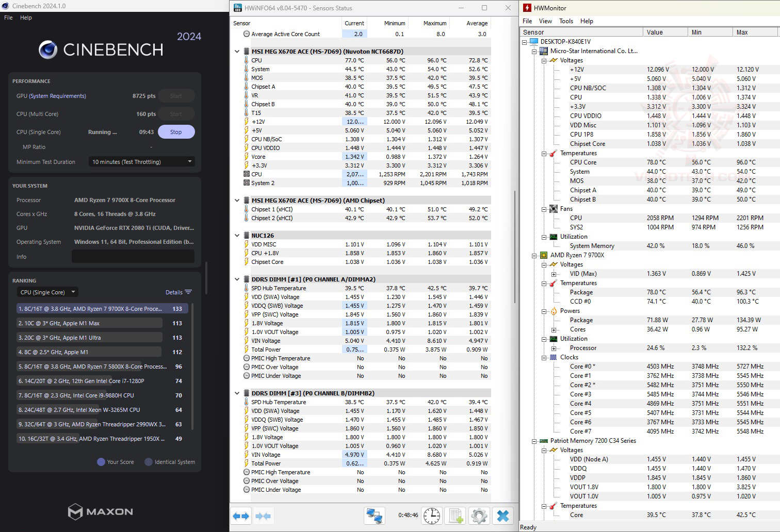Click the motherboard icon beside Micro-Star International
Viewport: 780px width, 532px height.
(x=543, y=51)
